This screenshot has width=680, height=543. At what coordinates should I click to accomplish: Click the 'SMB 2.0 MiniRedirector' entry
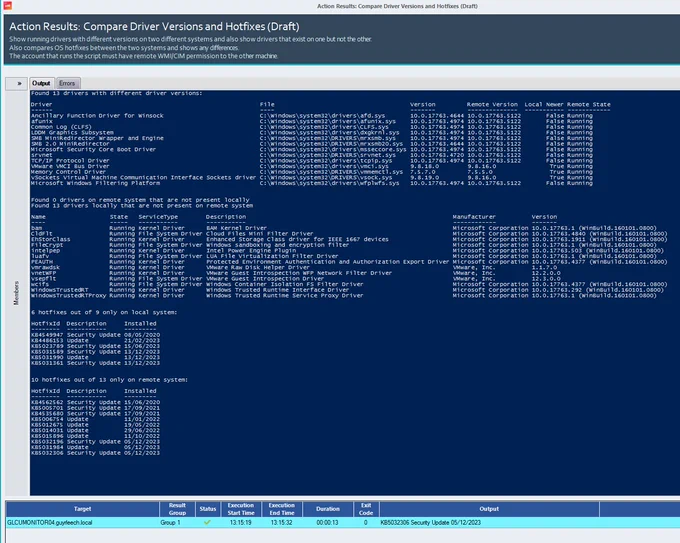coord(70,144)
